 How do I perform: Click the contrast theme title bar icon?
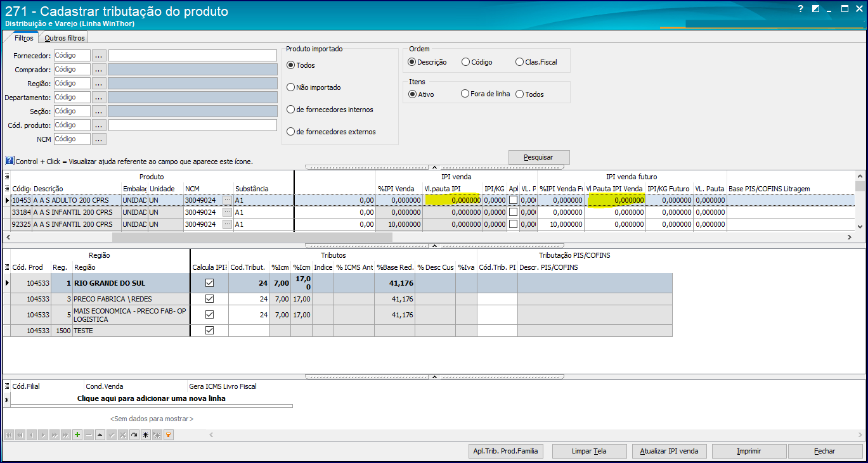point(815,9)
